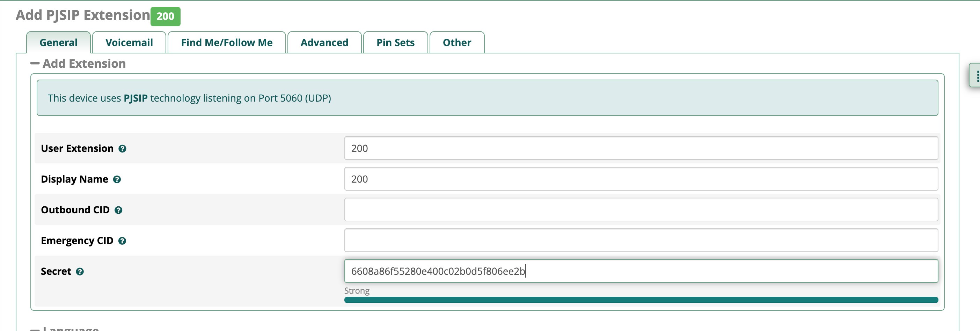Collapse the Language section below

[35, 328]
